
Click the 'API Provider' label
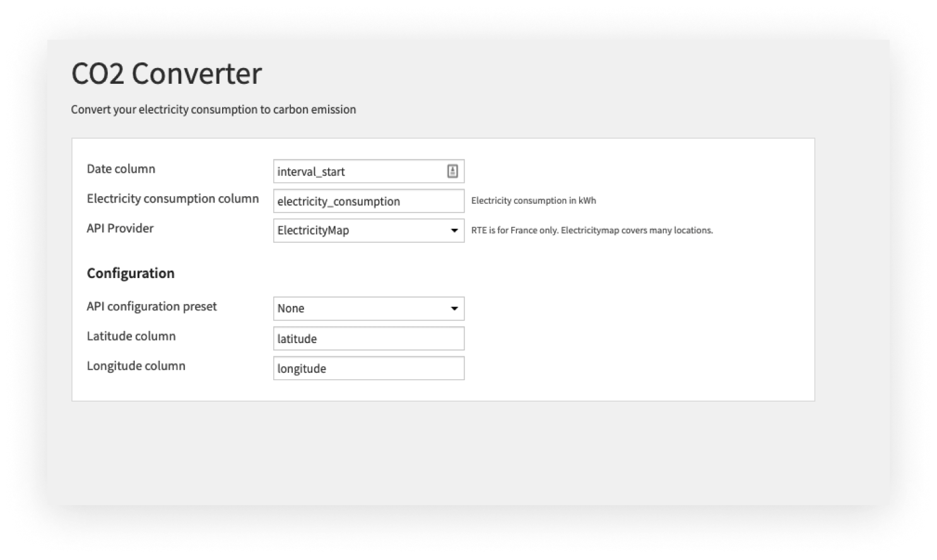tap(120, 228)
